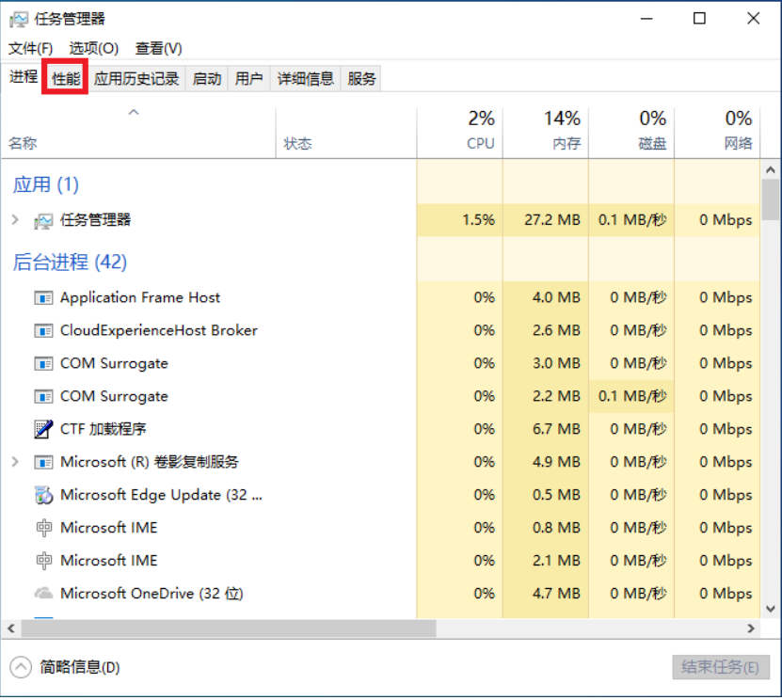This screenshot has width=782, height=700.
Task: Click the 0.5 MB memory value
Action: [556, 495]
